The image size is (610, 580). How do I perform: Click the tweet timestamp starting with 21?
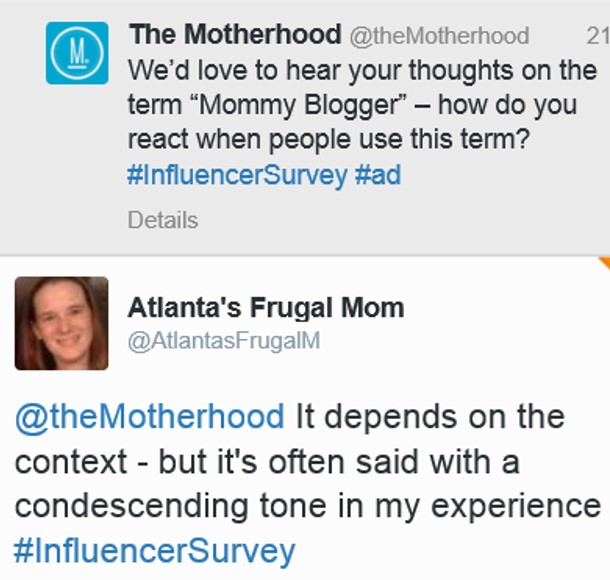tap(597, 36)
